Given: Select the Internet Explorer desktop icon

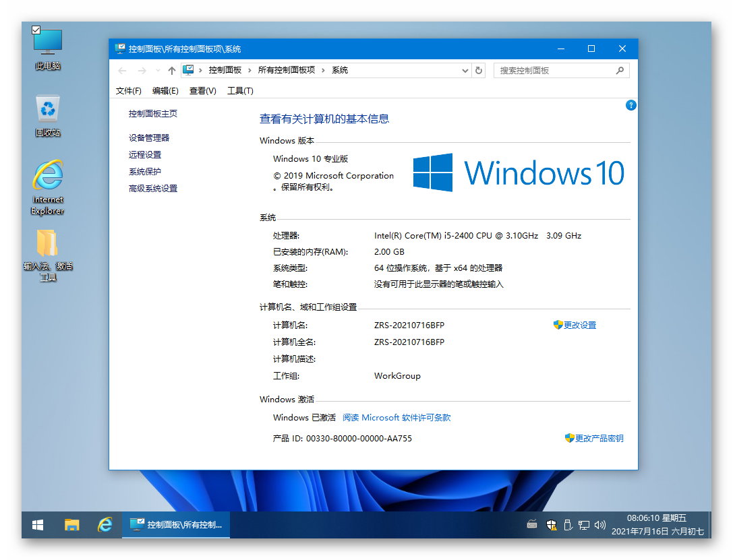Looking at the screenshot, I should [48, 188].
